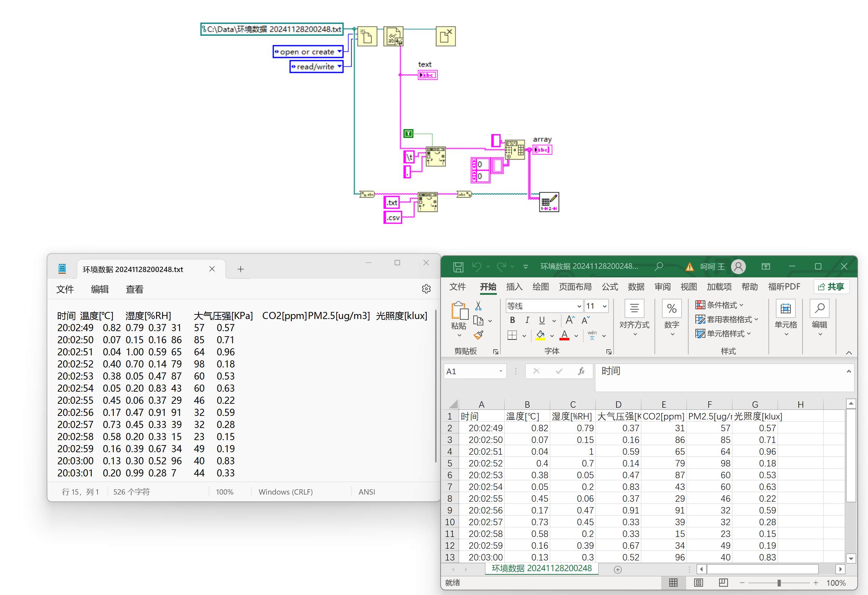Click the Excel Save icon
This screenshot has height=595, width=868.
(458, 267)
